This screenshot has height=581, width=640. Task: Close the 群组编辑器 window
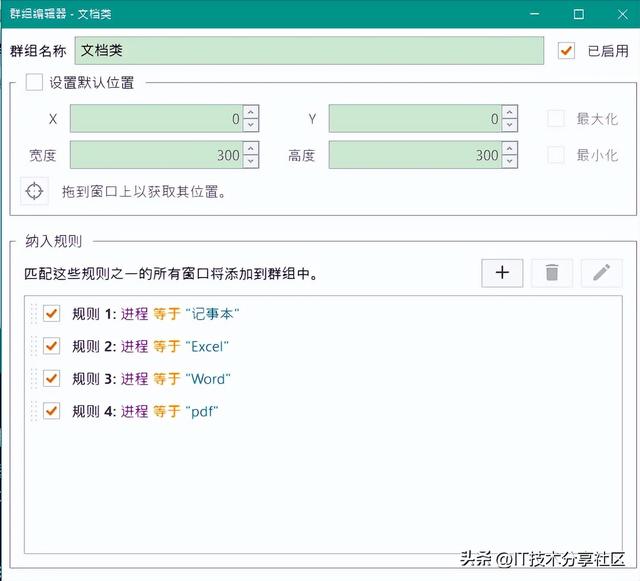coord(616,15)
